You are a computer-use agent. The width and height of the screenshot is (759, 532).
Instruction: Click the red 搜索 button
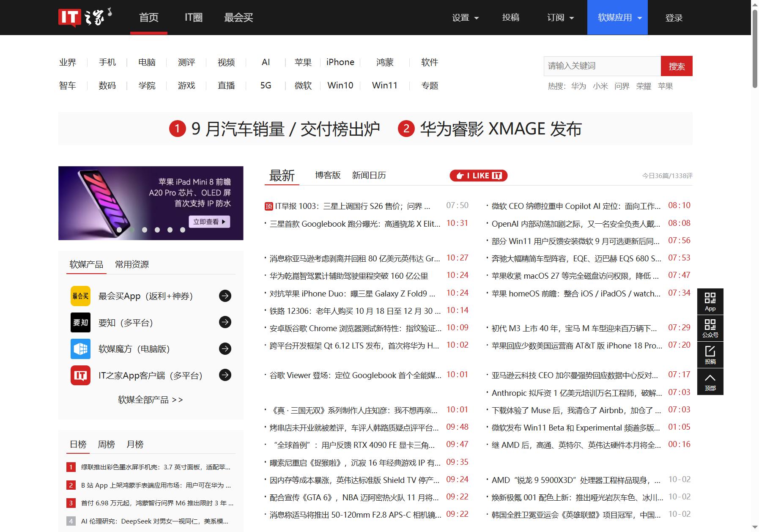(677, 66)
